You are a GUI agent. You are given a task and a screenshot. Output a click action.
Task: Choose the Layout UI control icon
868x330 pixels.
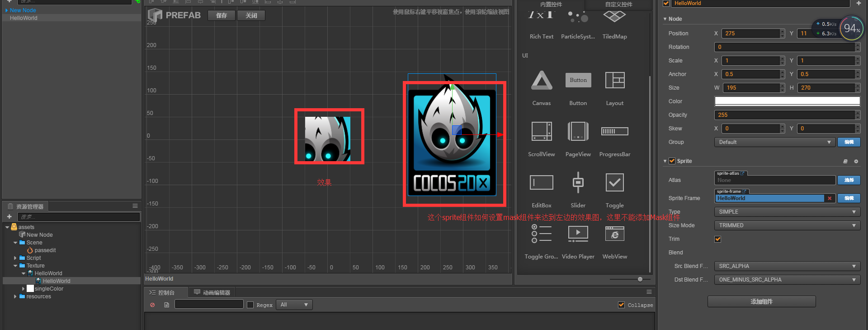coord(615,80)
